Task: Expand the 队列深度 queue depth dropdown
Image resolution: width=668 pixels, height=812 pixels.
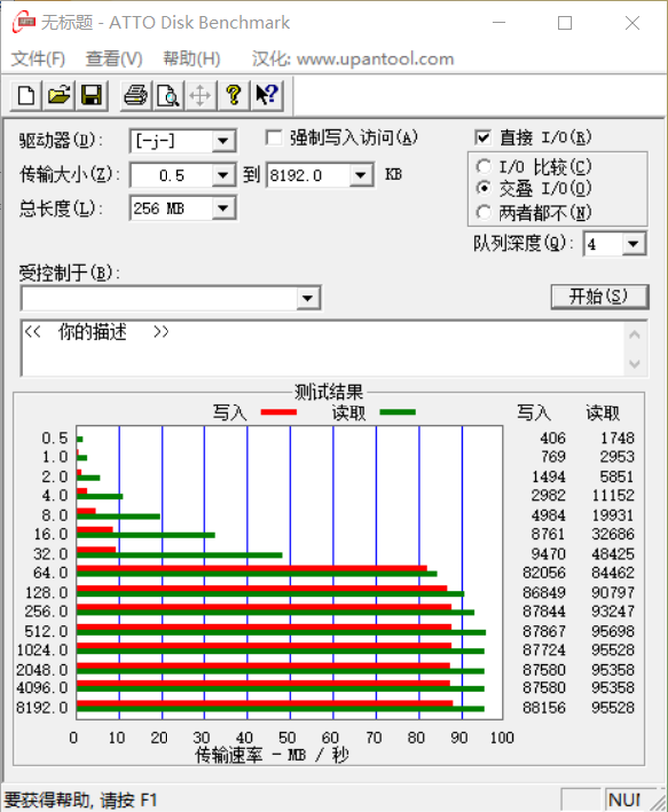Action: tap(634, 244)
